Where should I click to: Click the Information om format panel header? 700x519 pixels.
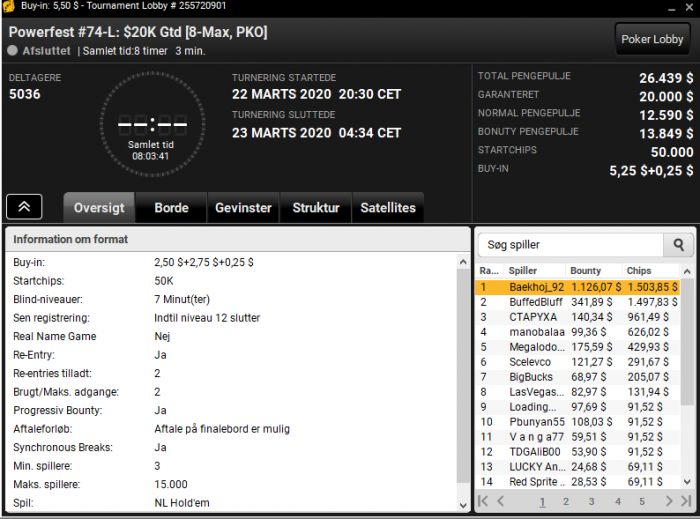click(238, 239)
